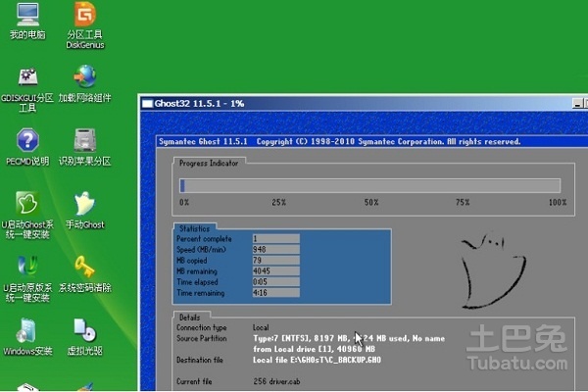The width and height of the screenshot is (588, 392).
Task: Launch U启动原版系统一键安装 icon
Action: coord(27,278)
